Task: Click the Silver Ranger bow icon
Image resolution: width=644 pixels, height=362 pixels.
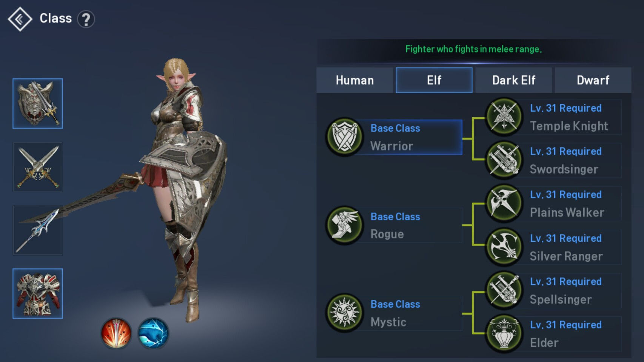Action: (x=504, y=247)
